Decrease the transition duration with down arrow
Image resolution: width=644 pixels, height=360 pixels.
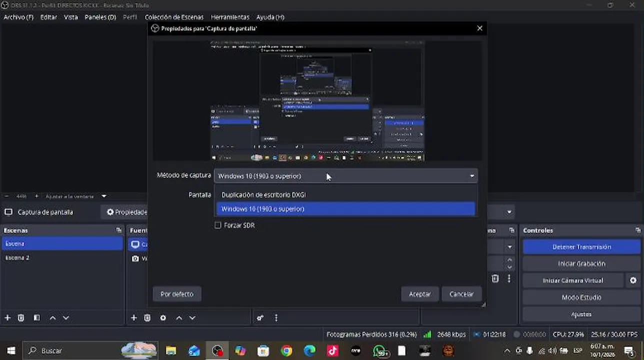tap(509, 266)
